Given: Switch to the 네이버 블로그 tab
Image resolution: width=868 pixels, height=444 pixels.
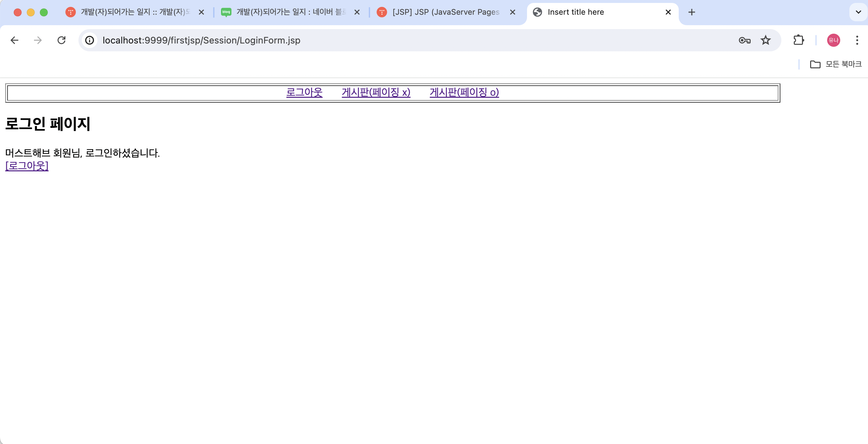Looking at the screenshot, I should [x=290, y=12].
